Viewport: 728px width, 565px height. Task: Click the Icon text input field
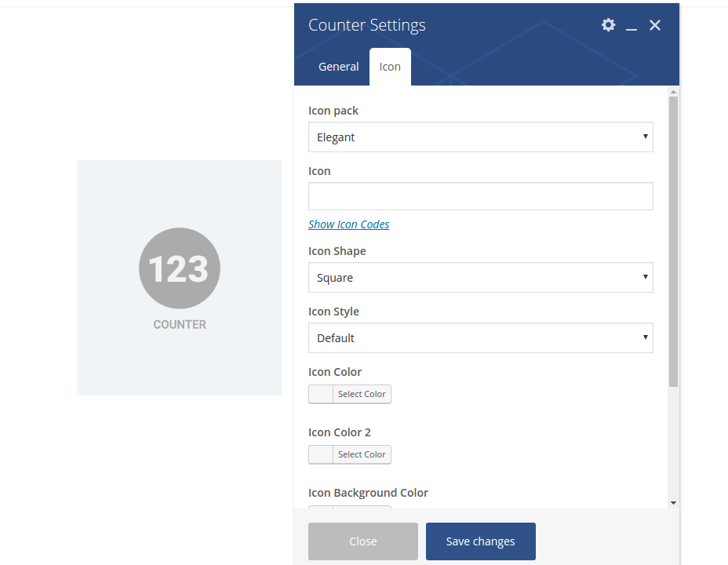pos(480,196)
